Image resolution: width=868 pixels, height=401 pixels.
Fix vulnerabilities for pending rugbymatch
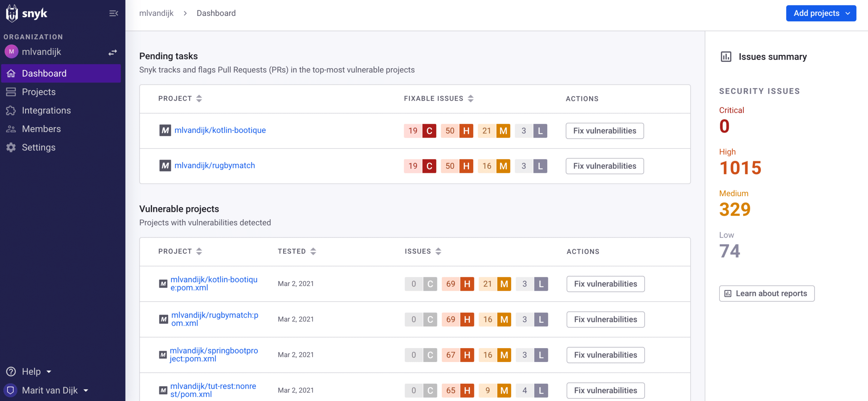click(x=605, y=166)
